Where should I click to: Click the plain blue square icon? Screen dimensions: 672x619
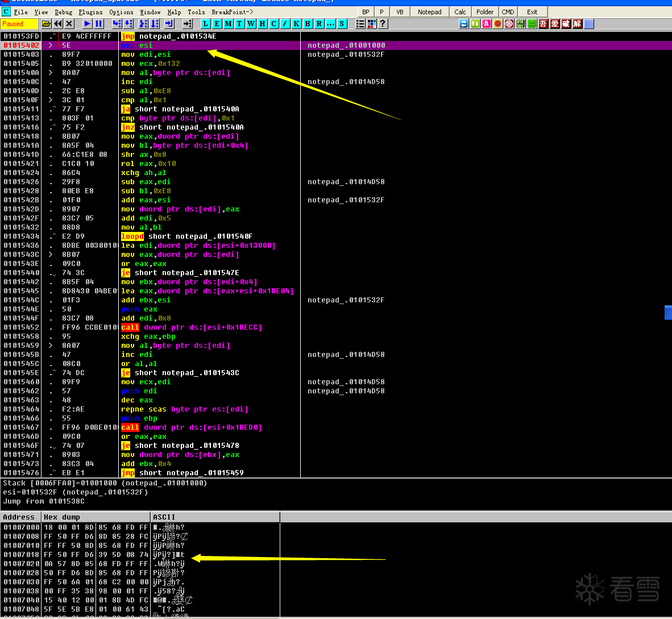[589, 24]
